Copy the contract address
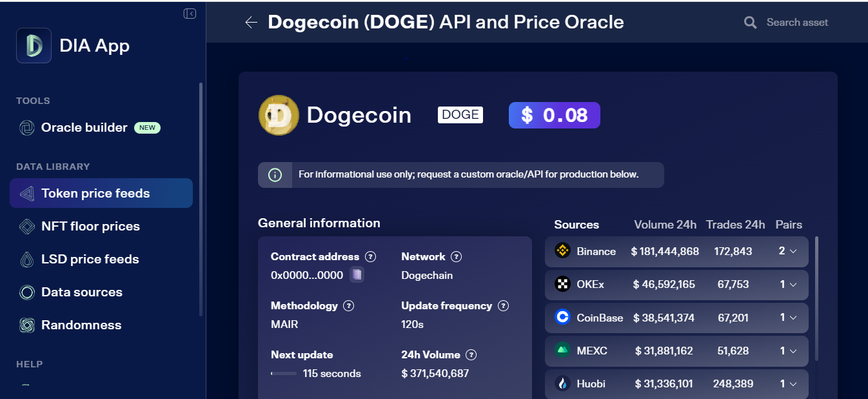Screen dimensions: 868x399 pyautogui.click(x=356, y=274)
